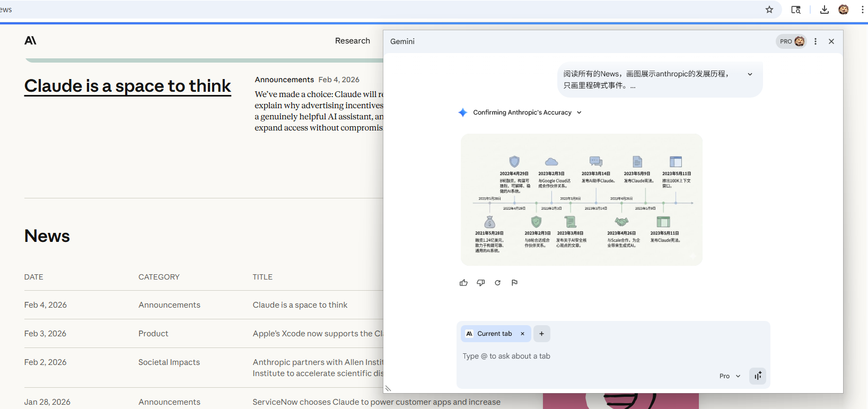Click the DATE column header
This screenshot has height=409, width=868.
34,277
